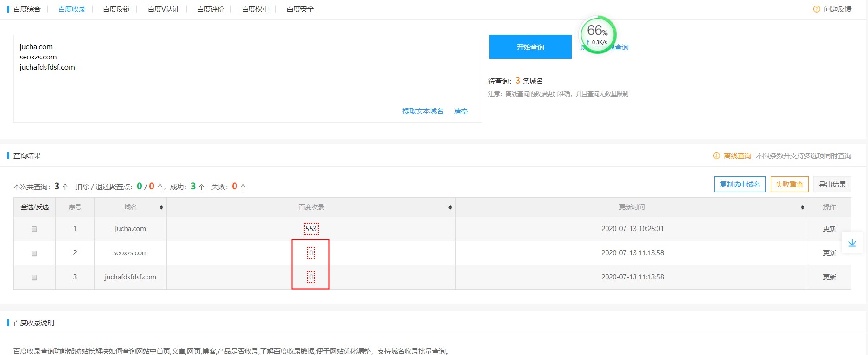Click the 导出结果 export button
Image resolution: width=868 pixels, height=355 pixels.
point(832,185)
